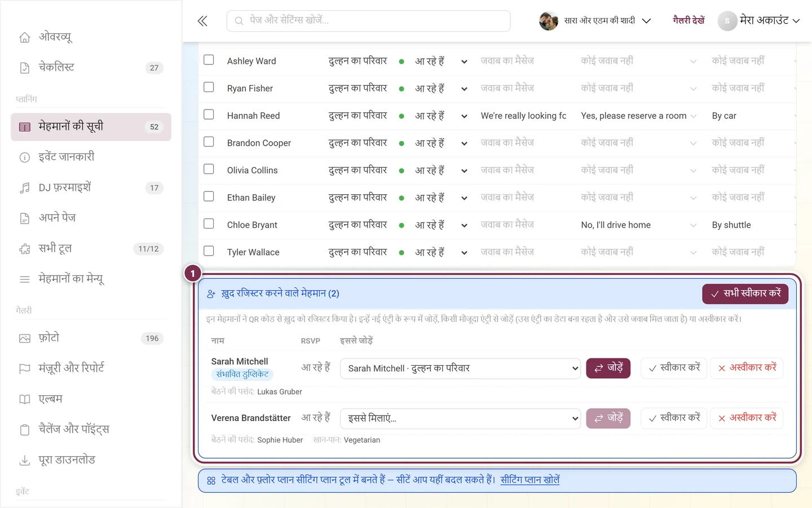Expand Chloe Bryant's RSVP status chevron

point(464,225)
